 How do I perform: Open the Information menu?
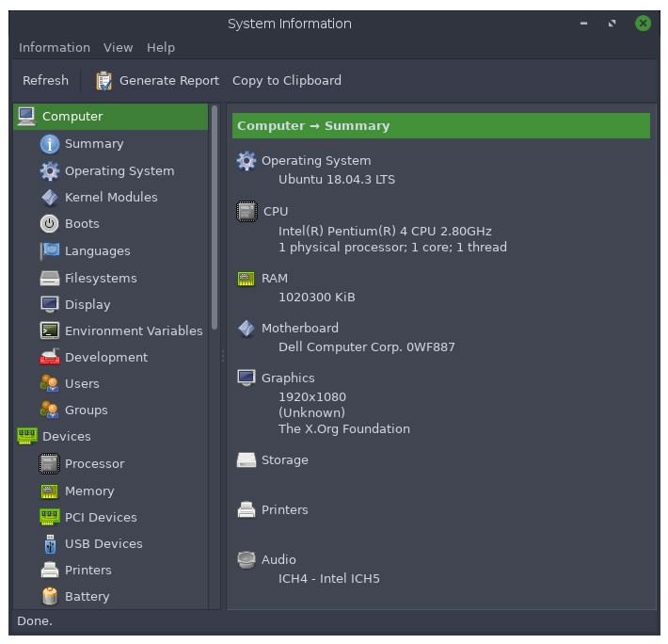pos(55,47)
